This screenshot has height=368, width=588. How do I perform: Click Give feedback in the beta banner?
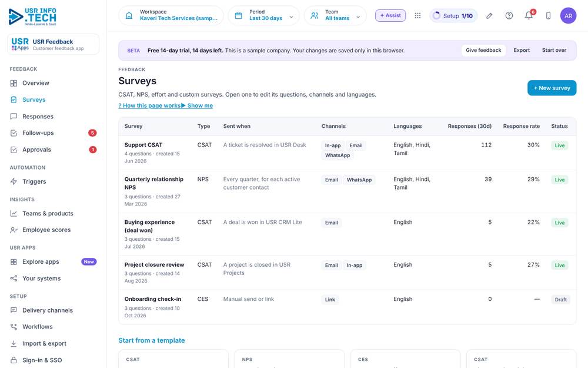pos(483,50)
